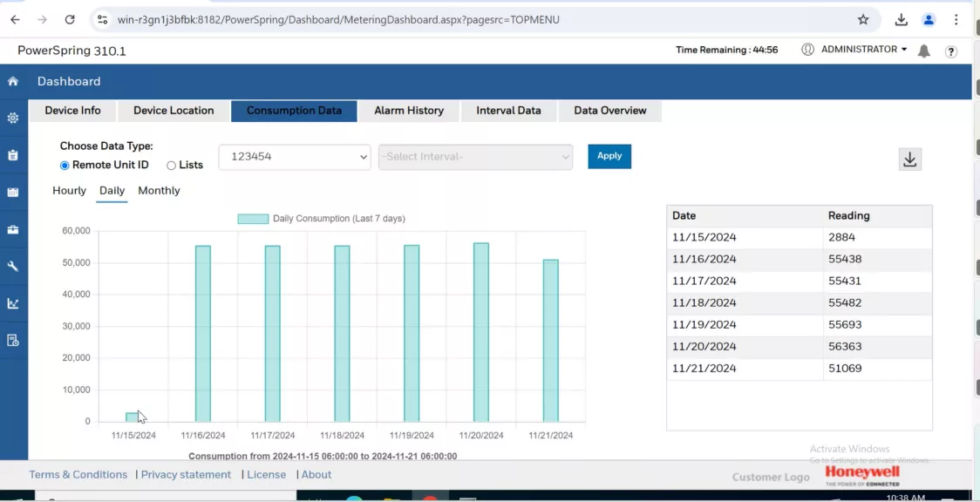The image size is (980, 502).
Task: Switch to the Alarm History tab
Action: [409, 111]
